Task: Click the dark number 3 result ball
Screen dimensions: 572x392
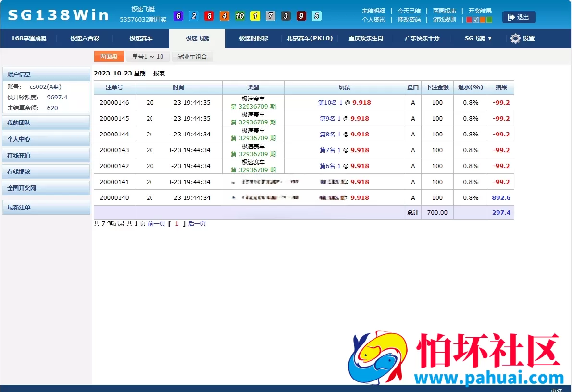Action: click(x=286, y=16)
